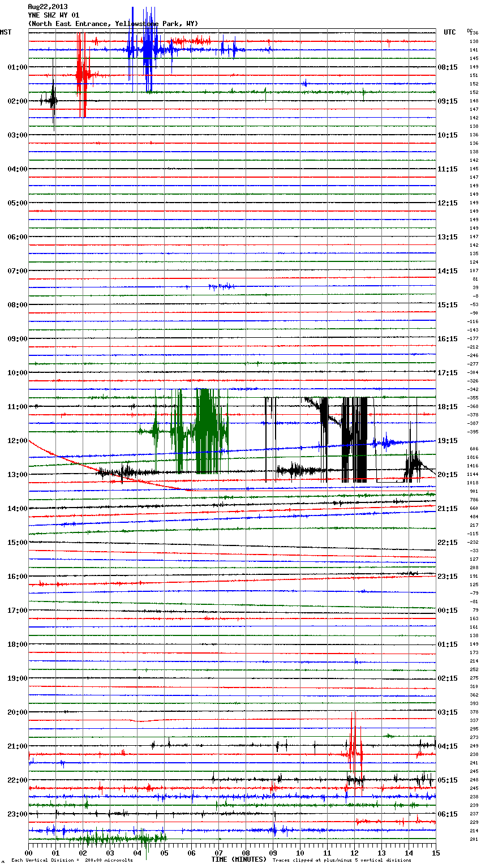
Task: Click the MST hour label '07:00'
Action: click(18, 271)
